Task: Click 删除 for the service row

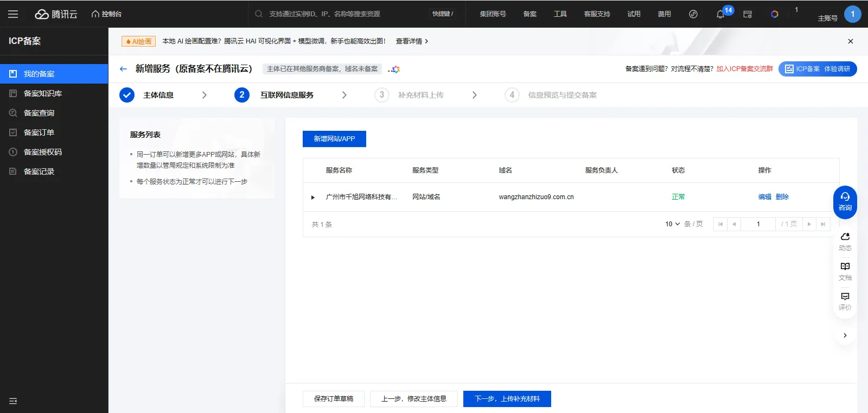Action: [782, 197]
